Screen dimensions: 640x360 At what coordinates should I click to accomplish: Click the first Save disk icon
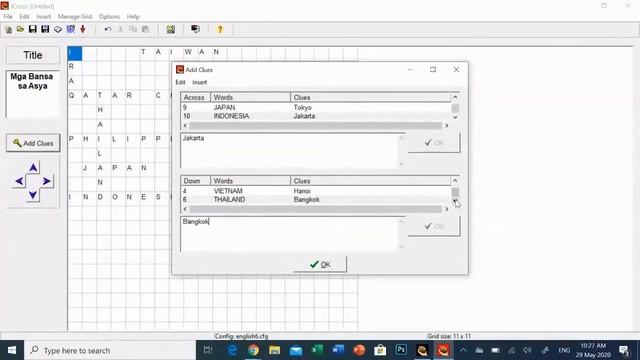point(33,29)
